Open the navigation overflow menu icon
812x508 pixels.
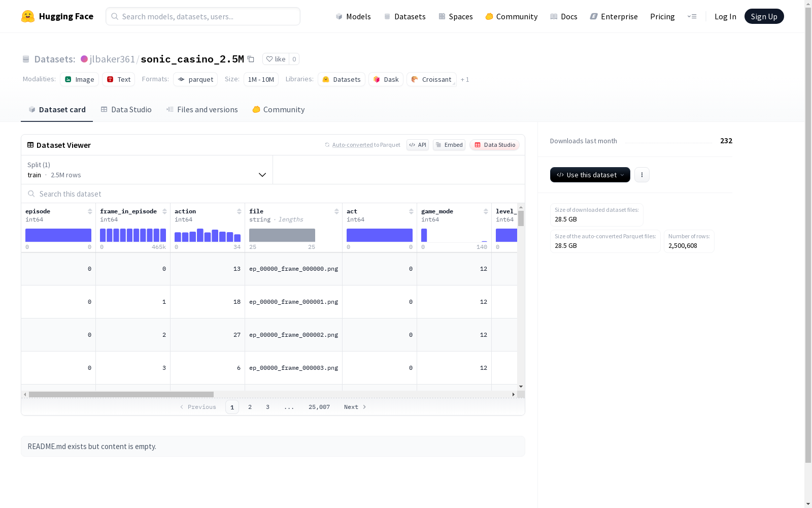692,16
